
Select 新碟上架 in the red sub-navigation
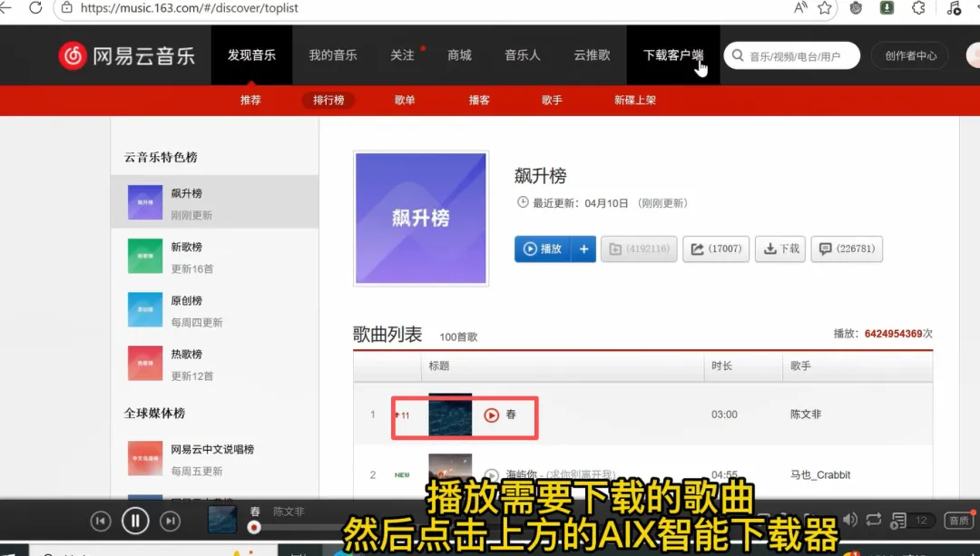(x=635, y=100)
